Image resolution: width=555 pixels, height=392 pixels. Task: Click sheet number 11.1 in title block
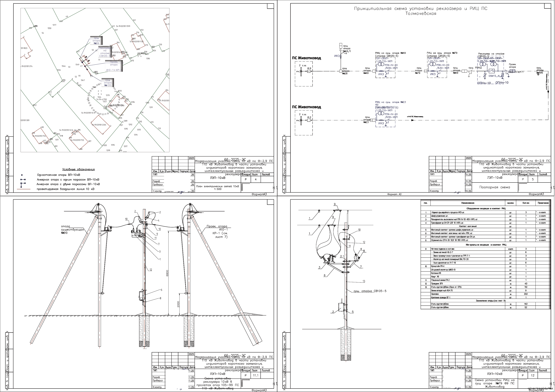click(256, 375)
